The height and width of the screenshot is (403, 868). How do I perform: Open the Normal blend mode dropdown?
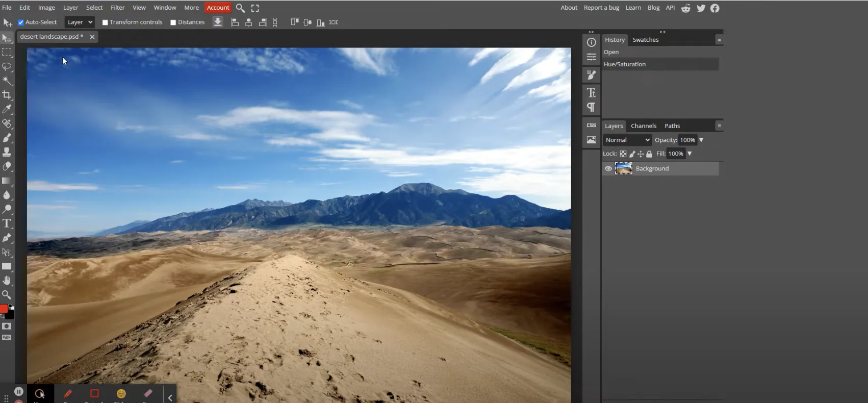[x=627, y=140]
